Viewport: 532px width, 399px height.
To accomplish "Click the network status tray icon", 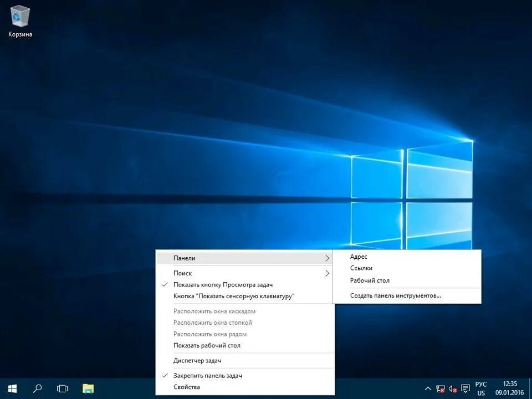I will coord(441,388).
